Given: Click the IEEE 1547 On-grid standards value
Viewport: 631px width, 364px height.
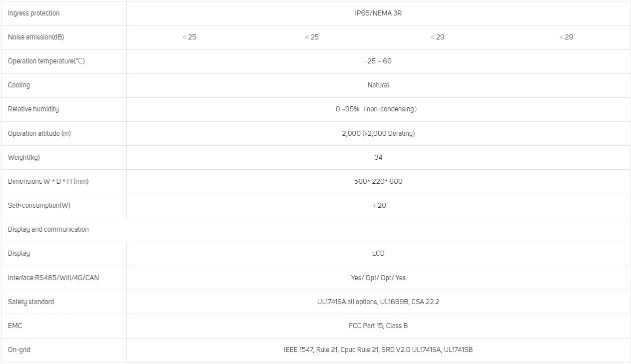Looking at the screenshot, I should [x=378, y=350].
